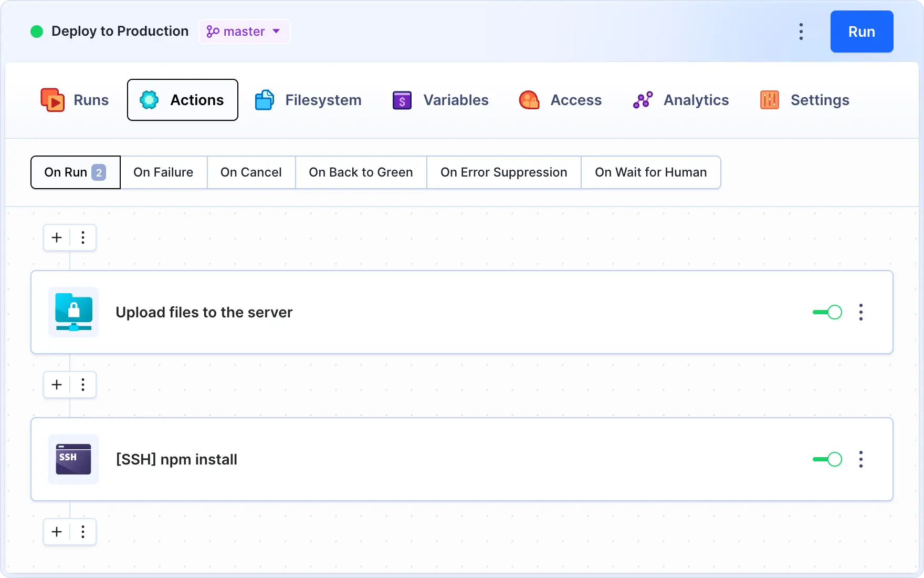Open the Settings sliders icon
The height and width of the screenshot is (578, 924).
click(x=769, y=100)
